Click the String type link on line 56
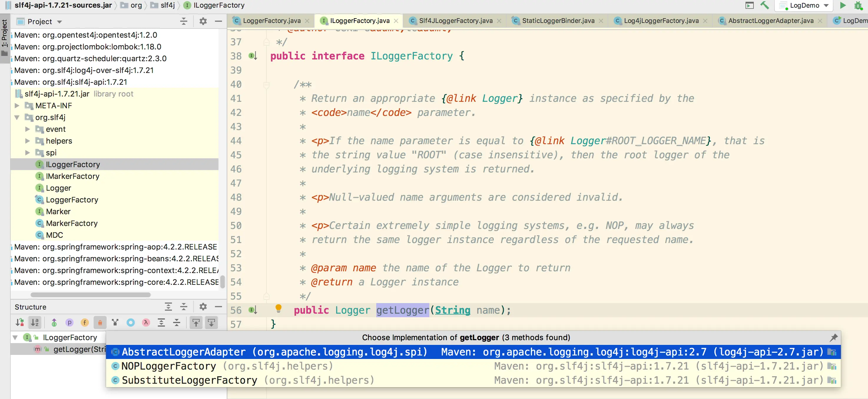868x399 pixels. click(452, 310)
